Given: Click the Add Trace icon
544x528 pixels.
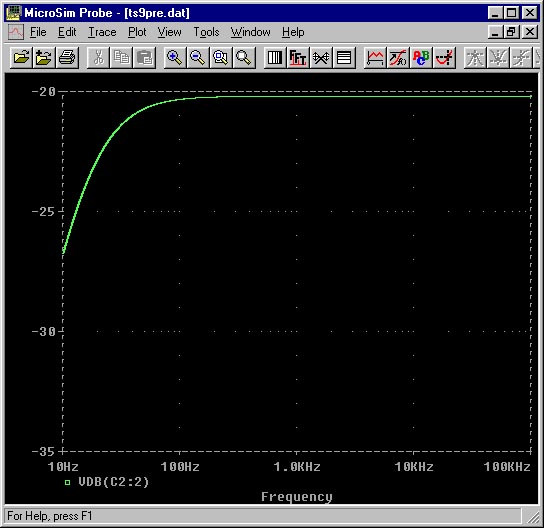Looking at the screenshot, I should coord(375,58).
